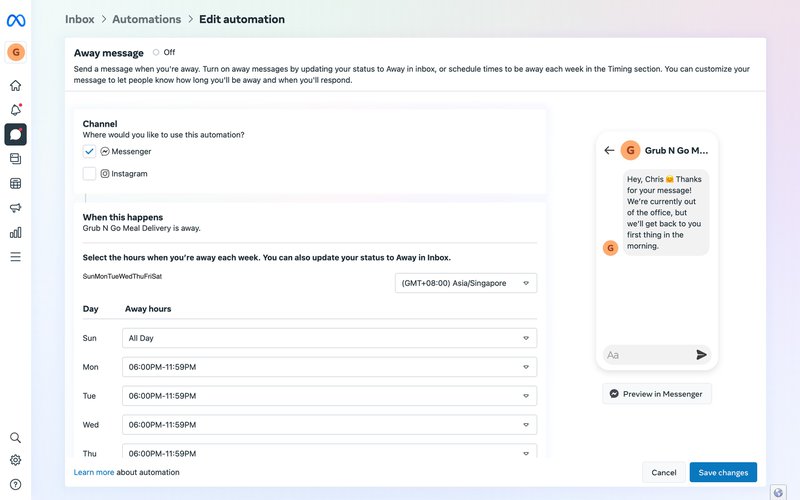The width and height of the screenshot is (800, 500).
Task: Navigate to Automations breadcrumb
Action: coord(146,19)
